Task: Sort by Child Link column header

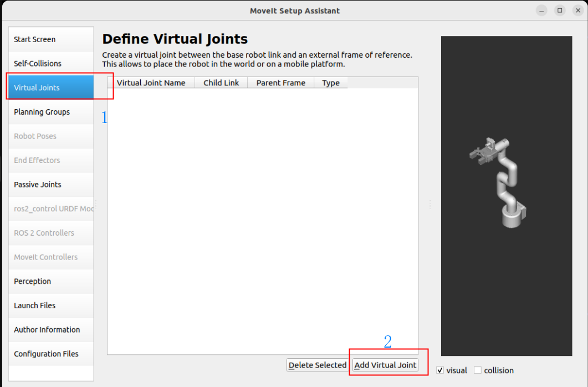Action: click(221, 83)
